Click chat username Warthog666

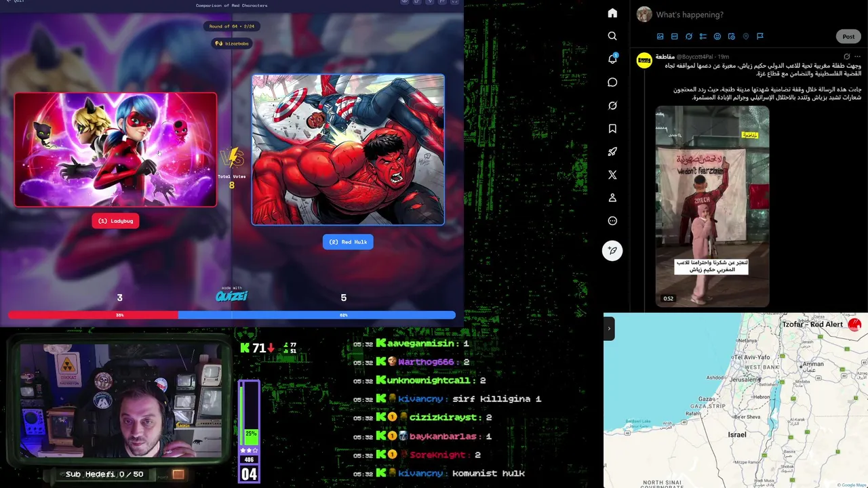coord(426,362)
